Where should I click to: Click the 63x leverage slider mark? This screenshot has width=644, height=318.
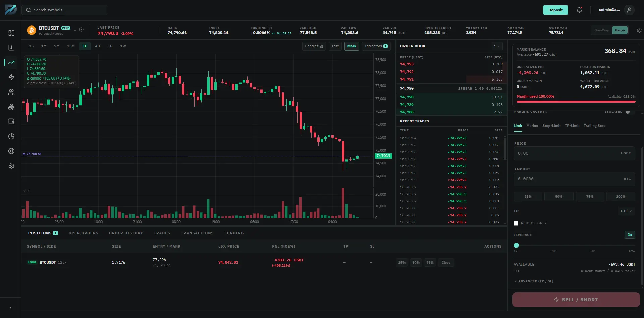[x=592, y=251]
